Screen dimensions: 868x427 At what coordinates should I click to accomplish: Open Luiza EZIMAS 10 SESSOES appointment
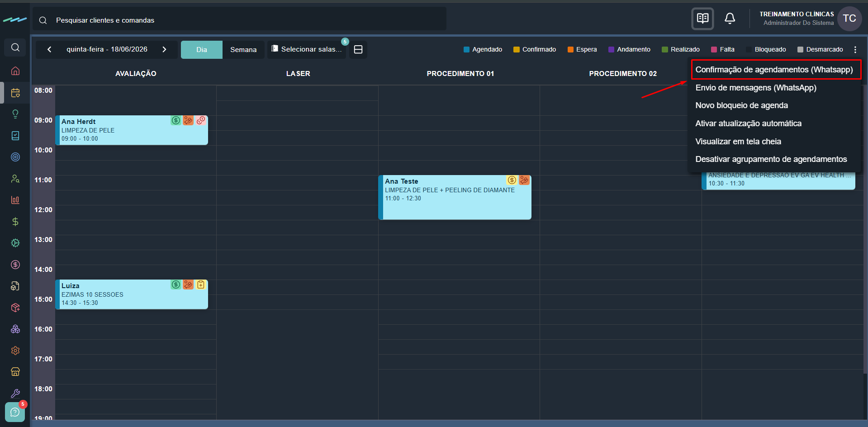(x=132, y=294)
